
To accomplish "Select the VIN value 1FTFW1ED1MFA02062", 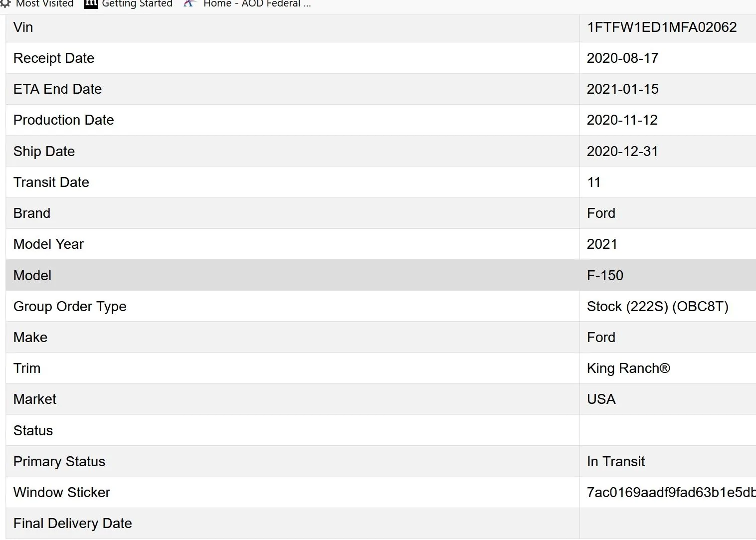I will click(661, 27).
